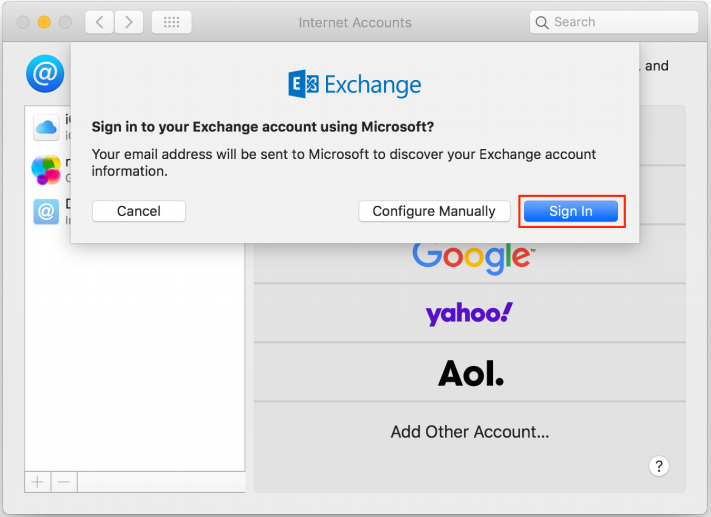Image resolution: width=711 pixels, height=517 pixels.
Task: Go back with the left chevron button
Action: coord(100,22)
